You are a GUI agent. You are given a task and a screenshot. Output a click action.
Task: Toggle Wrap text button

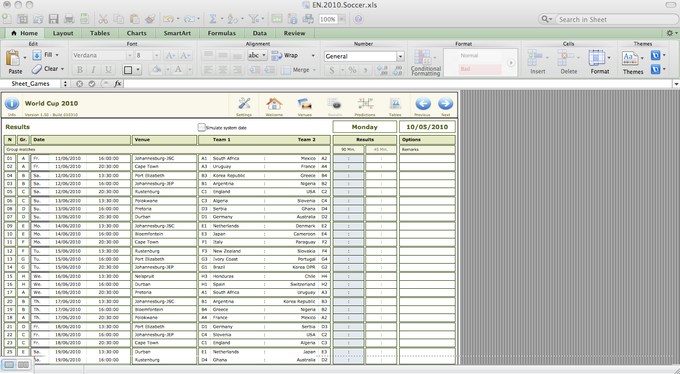click(285, 56)
